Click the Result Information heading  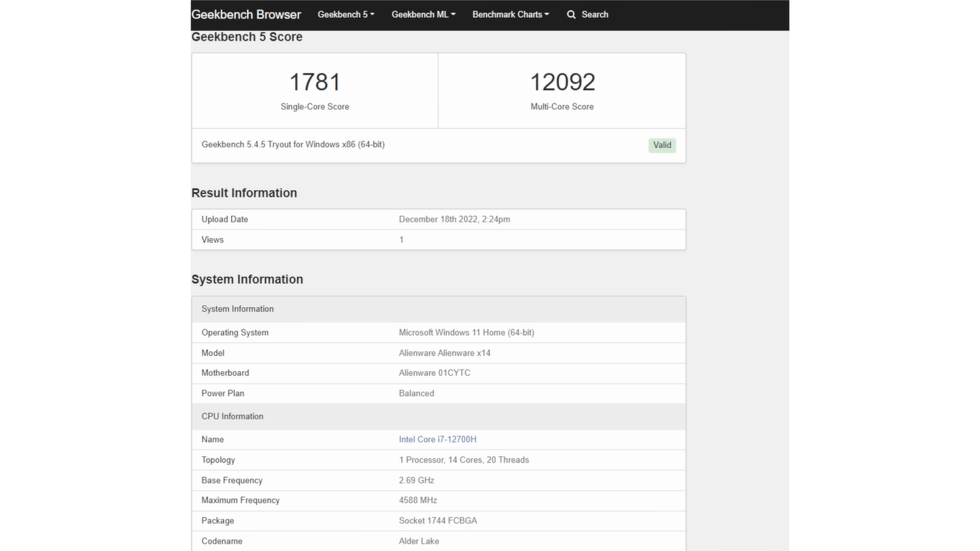pyautogui.click(x=244, y=193)
